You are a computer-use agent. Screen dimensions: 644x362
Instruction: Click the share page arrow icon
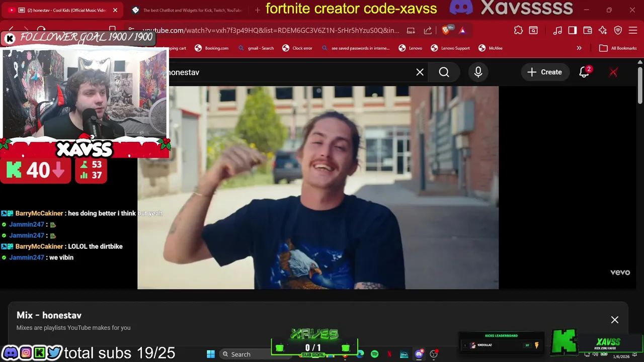428,31
